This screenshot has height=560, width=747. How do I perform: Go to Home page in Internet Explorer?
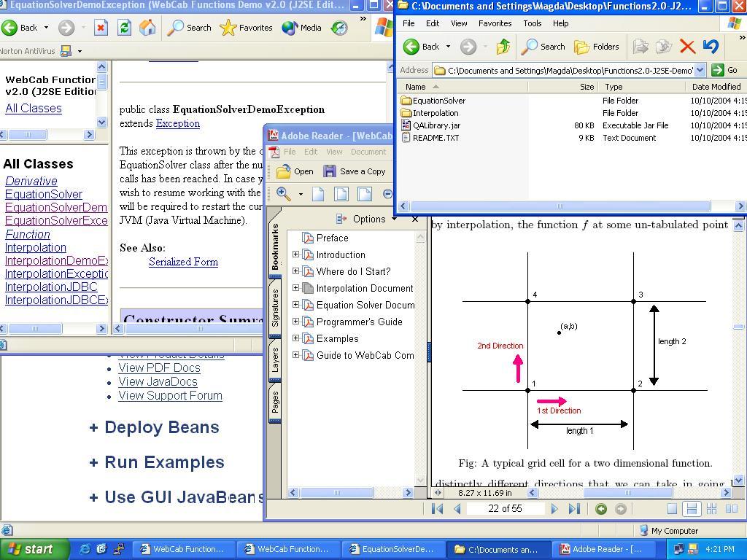(147, 28)
